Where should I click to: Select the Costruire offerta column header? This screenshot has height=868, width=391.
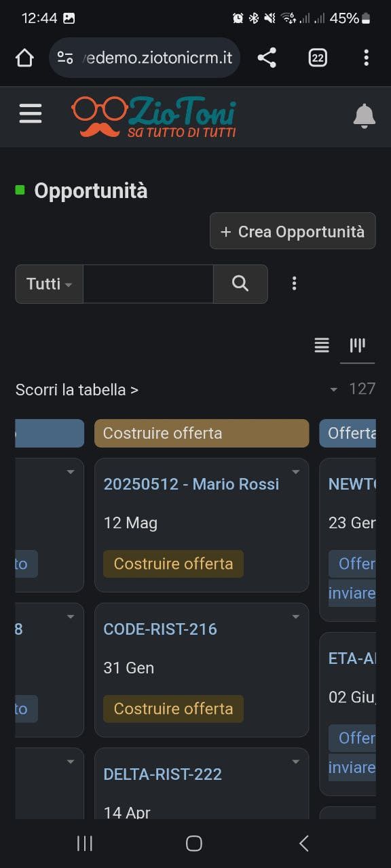[x=201, y=433]
